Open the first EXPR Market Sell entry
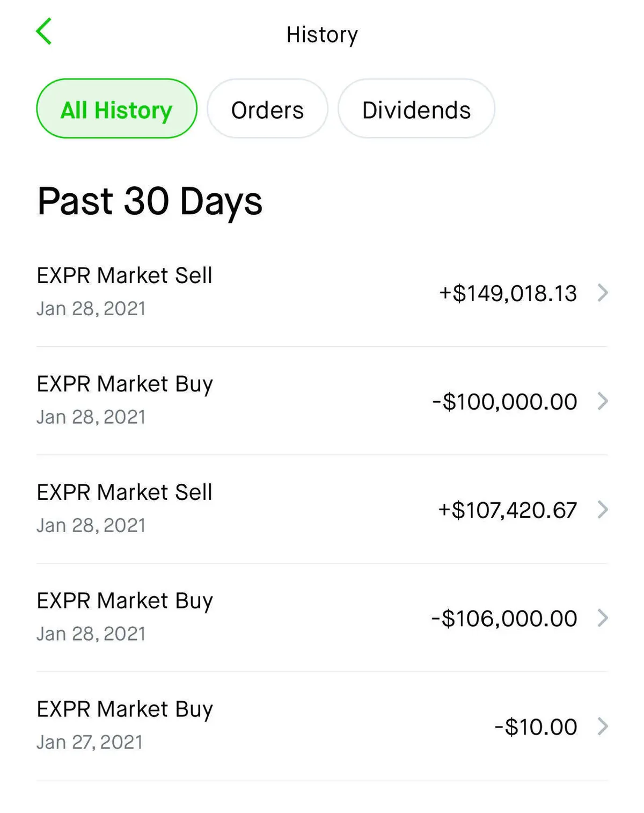Image resolution: width=644 pixels, height=813 pixels. (125, 276)
